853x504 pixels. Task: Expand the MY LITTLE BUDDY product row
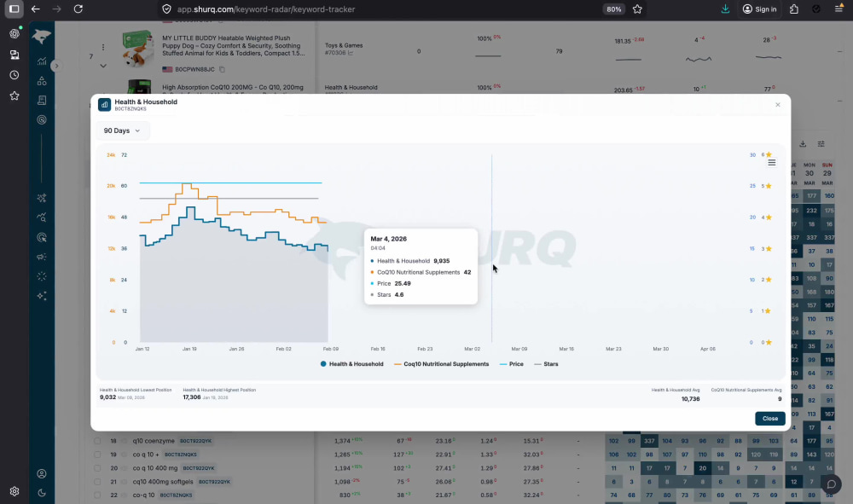point(103,66)
